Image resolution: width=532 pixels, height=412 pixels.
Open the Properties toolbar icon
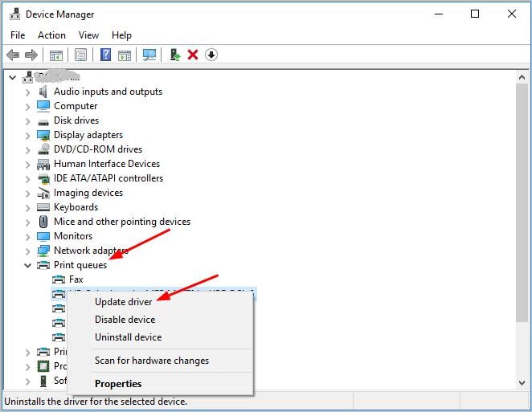(80, 55)
